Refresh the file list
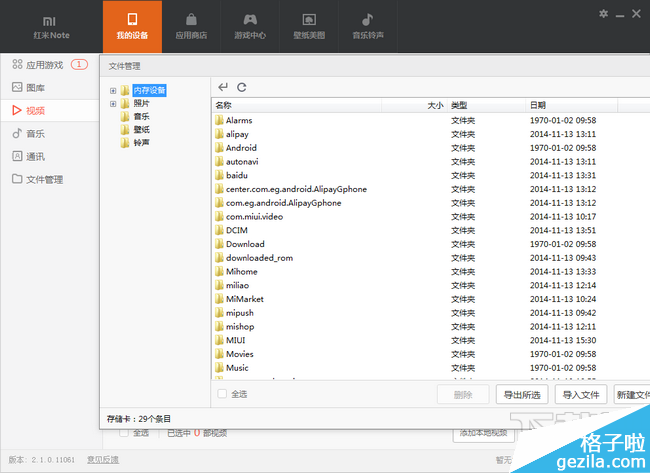Image resolution: width=650 pixels, height=473 pixels. click(x=242, y=87)
